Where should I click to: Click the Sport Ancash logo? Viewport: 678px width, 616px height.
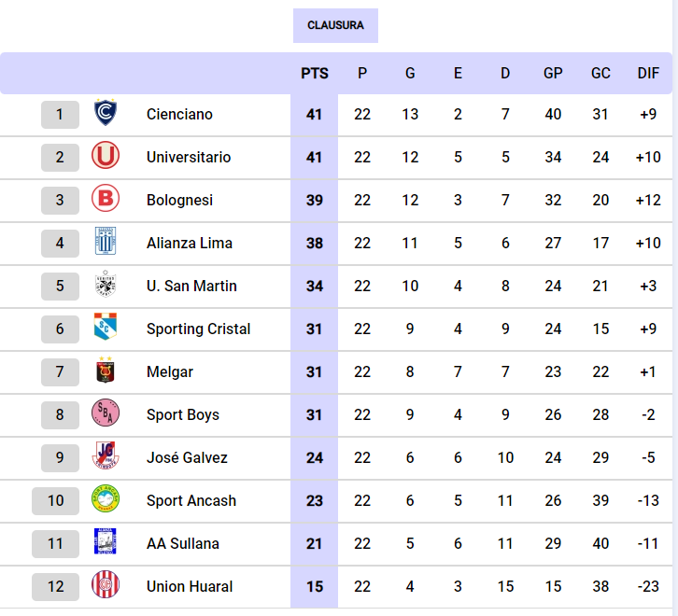[x=105, y=500]
